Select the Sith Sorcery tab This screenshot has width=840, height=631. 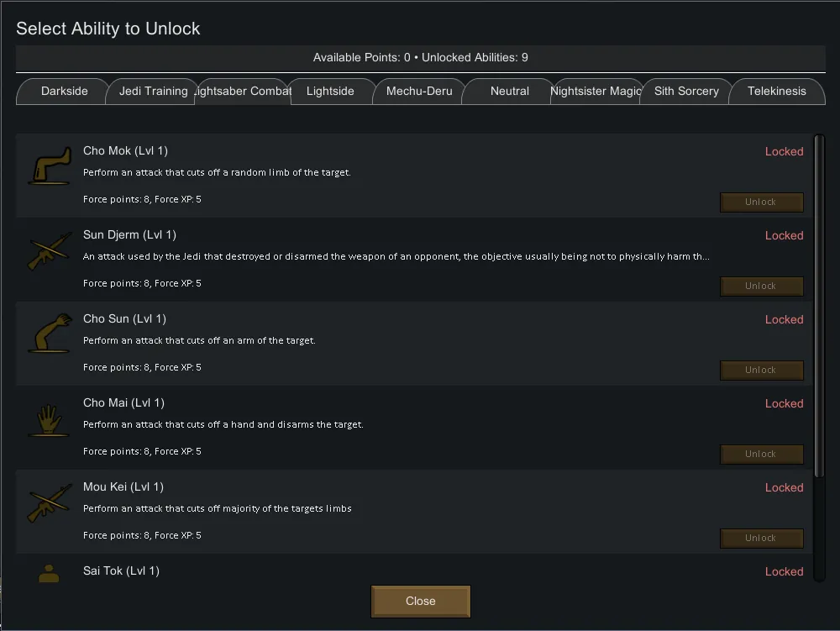(x=686, y=92)
